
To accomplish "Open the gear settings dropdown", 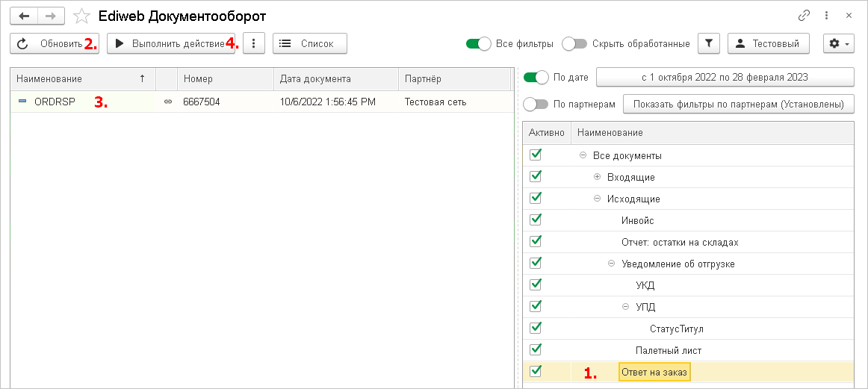I will point(838,44).
